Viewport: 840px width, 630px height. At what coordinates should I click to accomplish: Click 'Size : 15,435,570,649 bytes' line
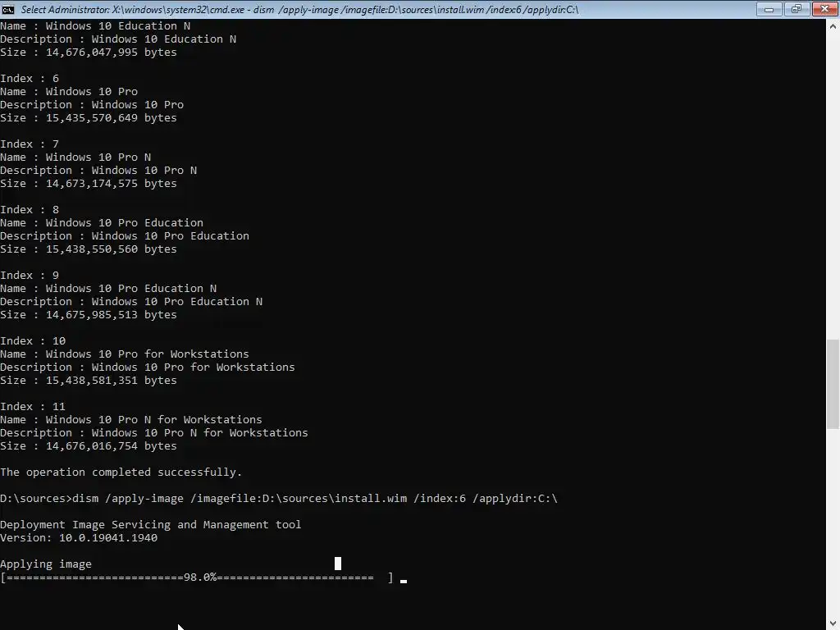click(x=89, y=118)
